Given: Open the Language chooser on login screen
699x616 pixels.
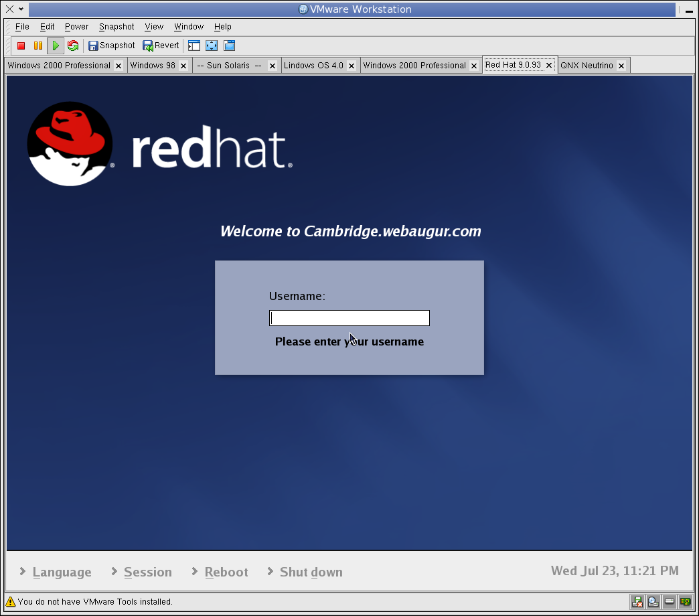Looking at the screenshot, I should pyautogui.click(x=62, y=572).
